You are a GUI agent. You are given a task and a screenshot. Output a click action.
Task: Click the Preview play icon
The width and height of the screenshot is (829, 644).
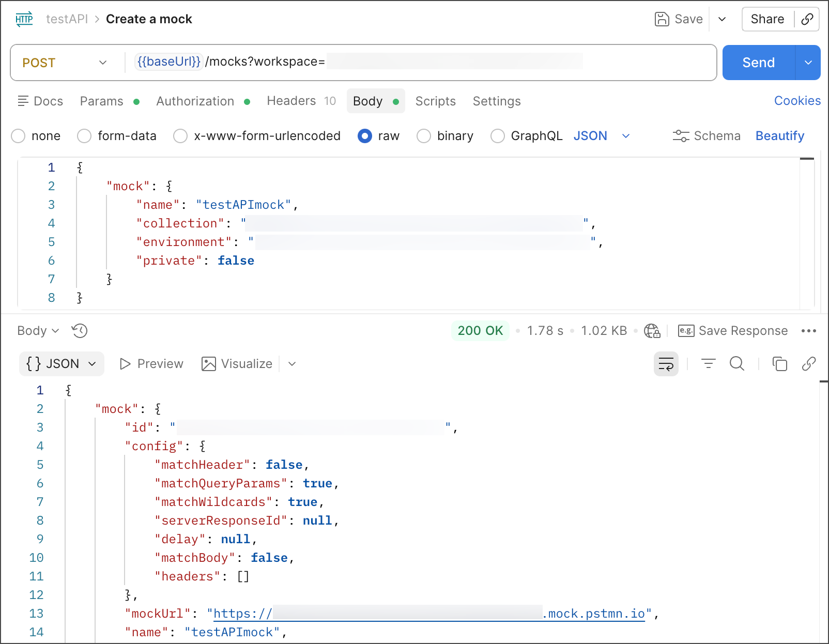coord(125,364)
